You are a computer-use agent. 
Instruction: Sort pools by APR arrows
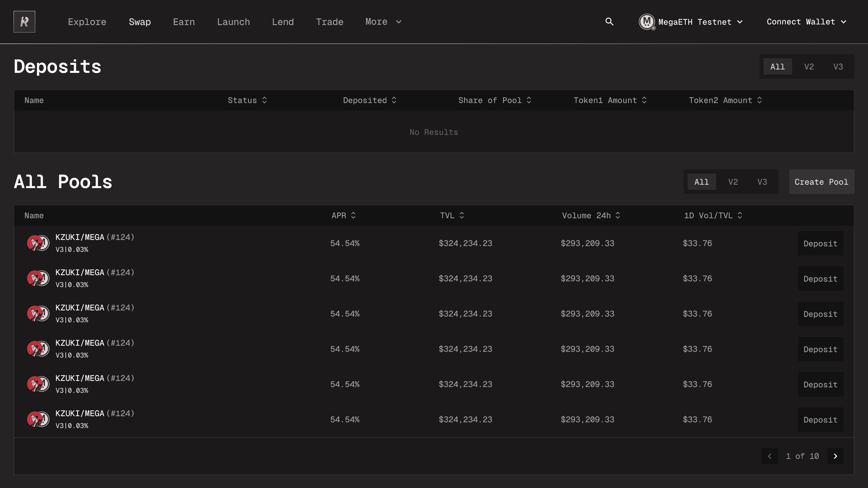click(353, 216)
